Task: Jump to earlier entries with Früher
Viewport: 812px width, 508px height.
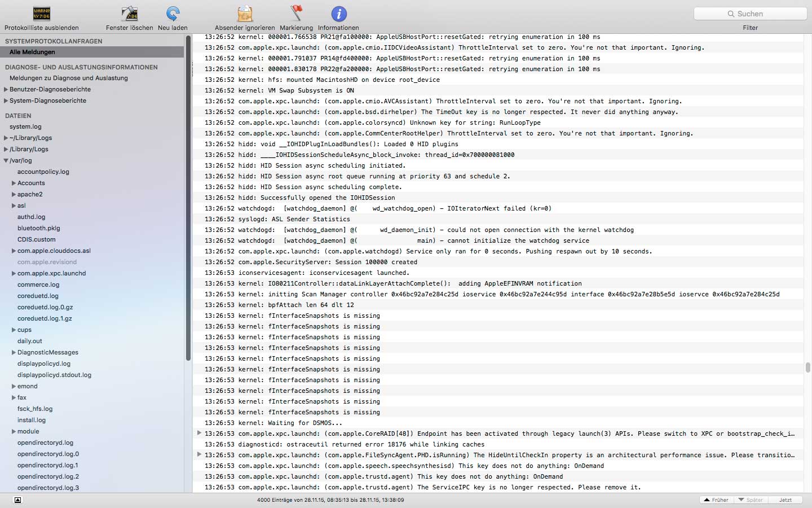Action: [x=716, y=500]
